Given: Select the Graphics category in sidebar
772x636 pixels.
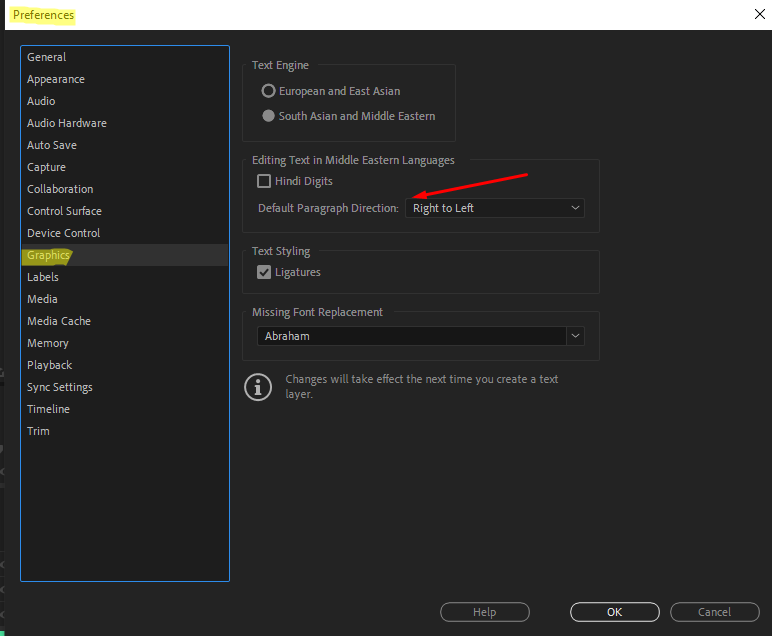Looking at the screenshot, I should 49,255.
